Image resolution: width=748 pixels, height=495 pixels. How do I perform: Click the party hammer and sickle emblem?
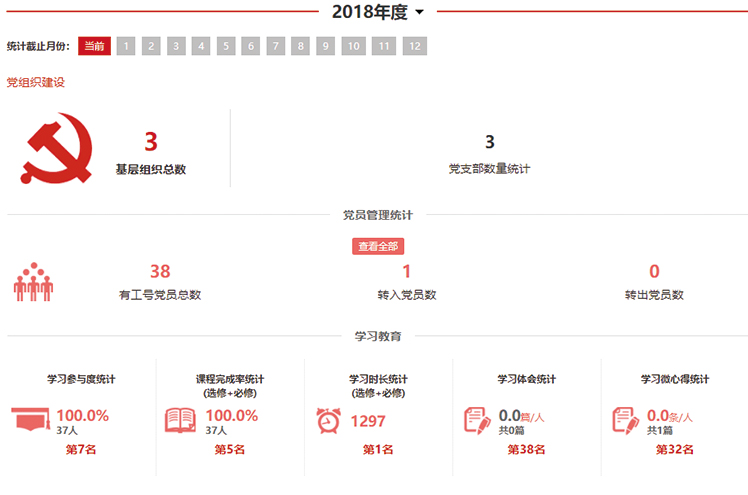pyautogui.click(x=56, y=148)
